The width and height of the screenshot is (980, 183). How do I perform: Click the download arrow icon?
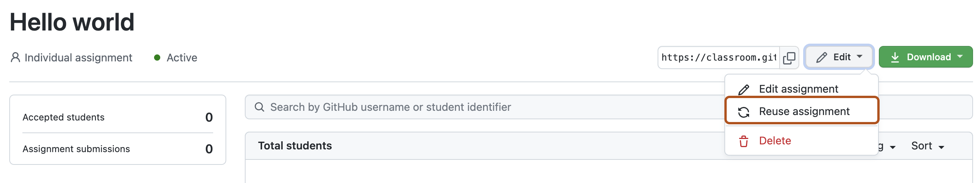coord(895,58)
